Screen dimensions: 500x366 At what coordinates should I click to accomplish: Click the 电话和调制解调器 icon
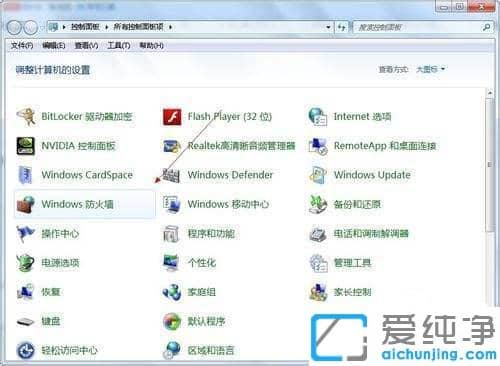click(318, 234)
